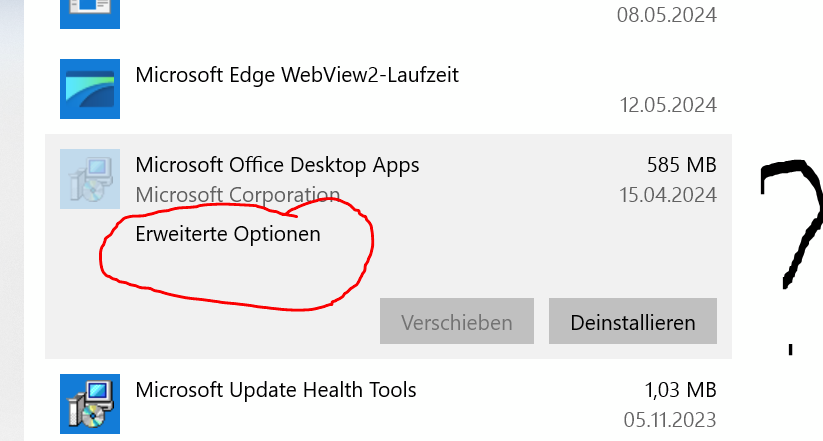Click the 12.05.2024 date for WebView2
Image resolution: width=823 pixels, height=441 pixels.
click(x=668, y=105)
